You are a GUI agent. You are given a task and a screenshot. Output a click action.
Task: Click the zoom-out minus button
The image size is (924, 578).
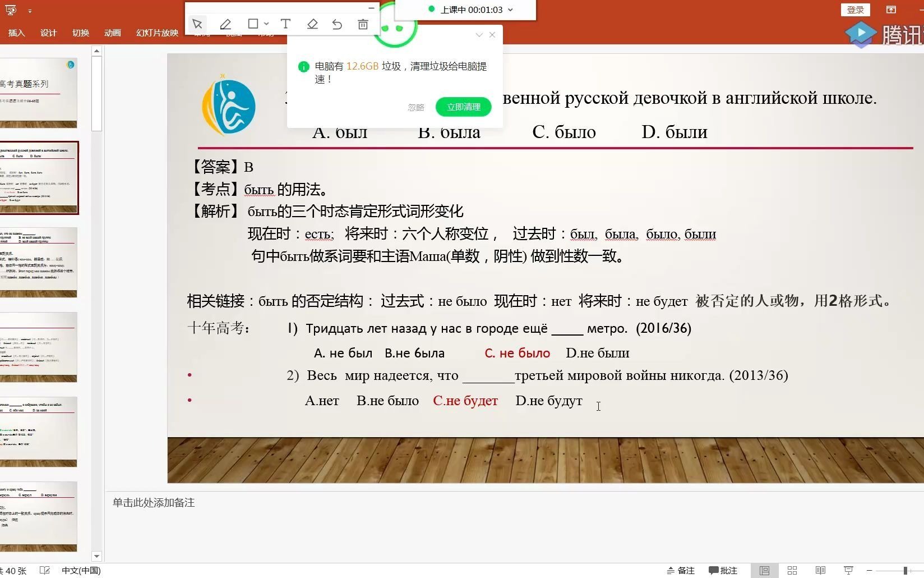[869, 571]
